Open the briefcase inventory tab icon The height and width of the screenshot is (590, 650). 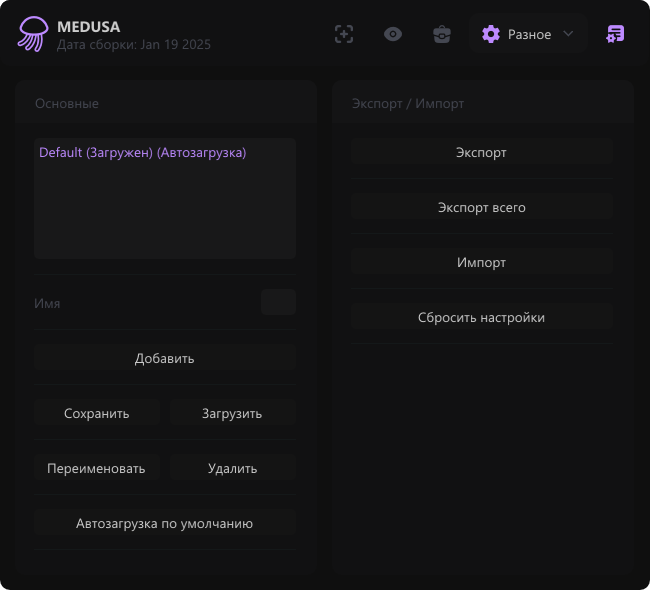coord(442,34)
